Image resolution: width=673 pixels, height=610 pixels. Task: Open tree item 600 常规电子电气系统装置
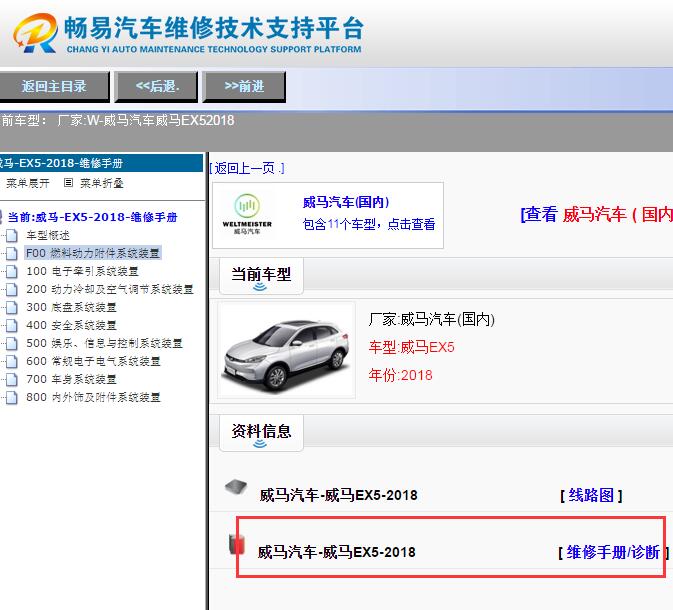click(93, 361)
